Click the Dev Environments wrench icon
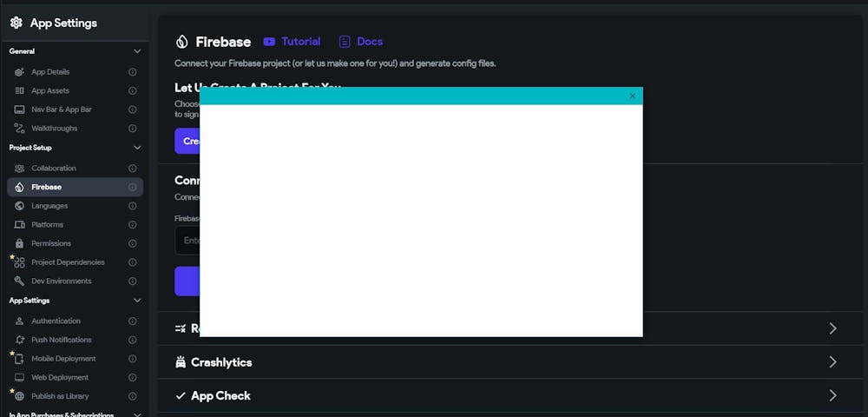 coord(19,281)
